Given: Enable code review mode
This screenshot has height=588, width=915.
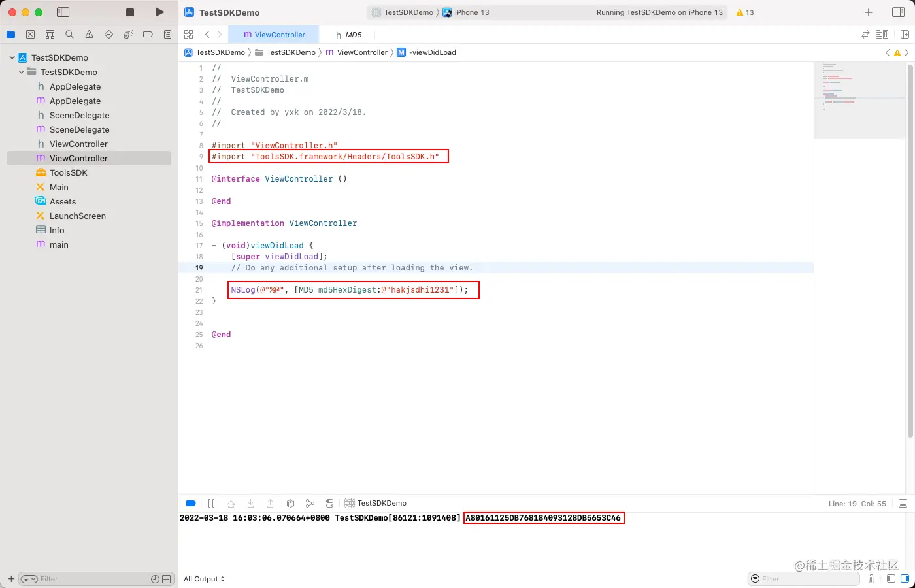Looking at the screenshot, I should 865,35.
